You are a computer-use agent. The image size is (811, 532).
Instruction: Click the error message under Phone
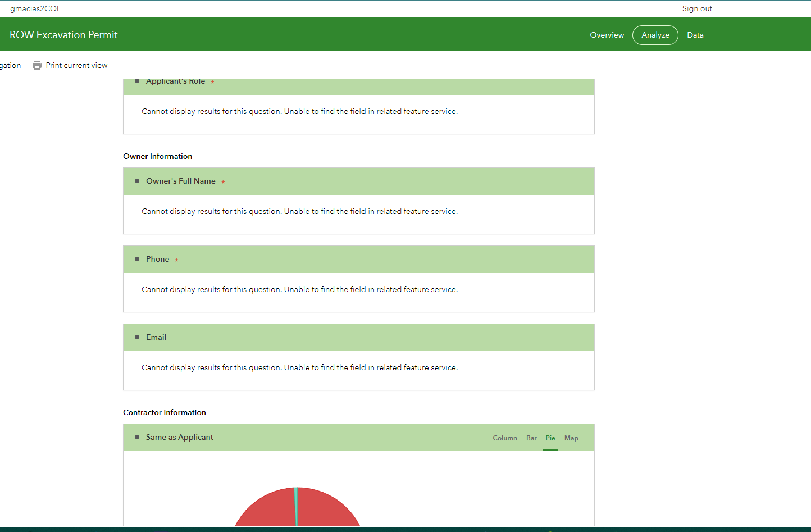tap(300, 289)
